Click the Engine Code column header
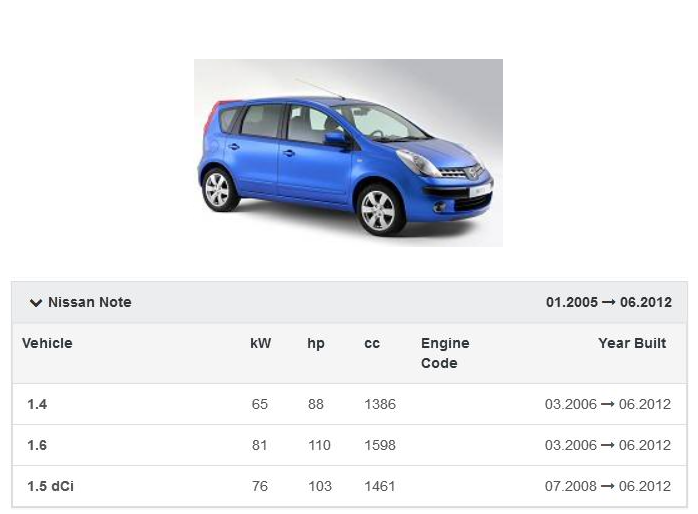Image resolution: width=698 pixels, height=514 pixels. 445,353
